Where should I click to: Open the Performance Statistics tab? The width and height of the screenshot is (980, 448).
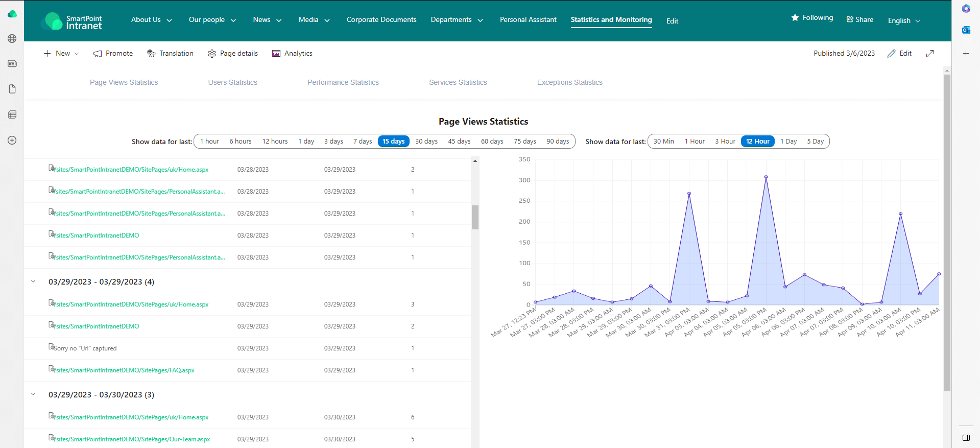343,82
